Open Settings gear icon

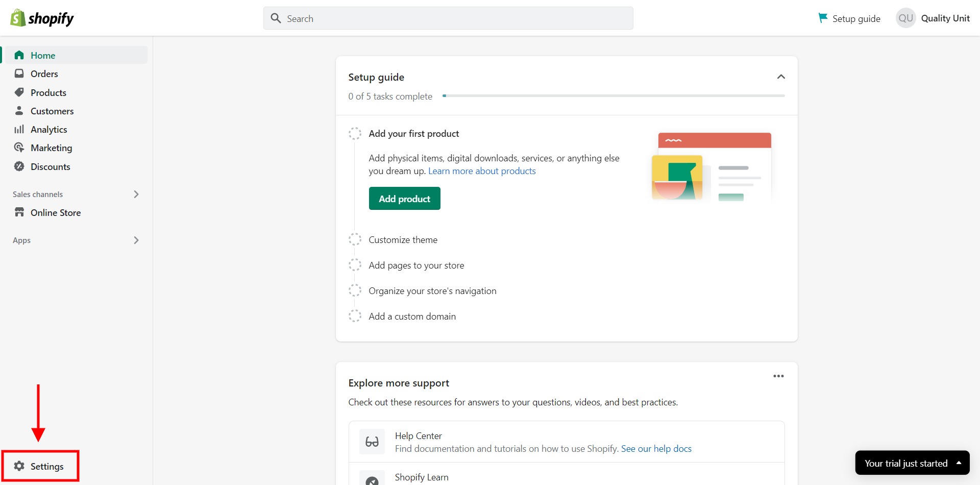coord(19,466)
